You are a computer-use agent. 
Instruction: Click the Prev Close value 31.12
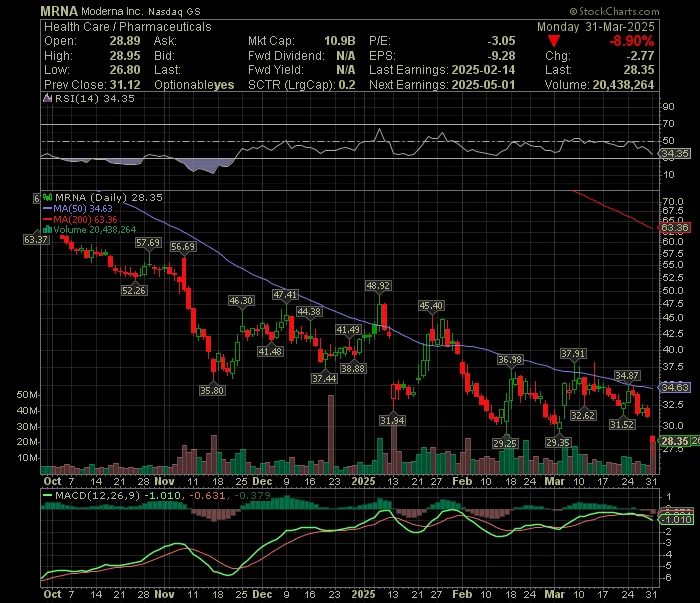pos(125,85)
